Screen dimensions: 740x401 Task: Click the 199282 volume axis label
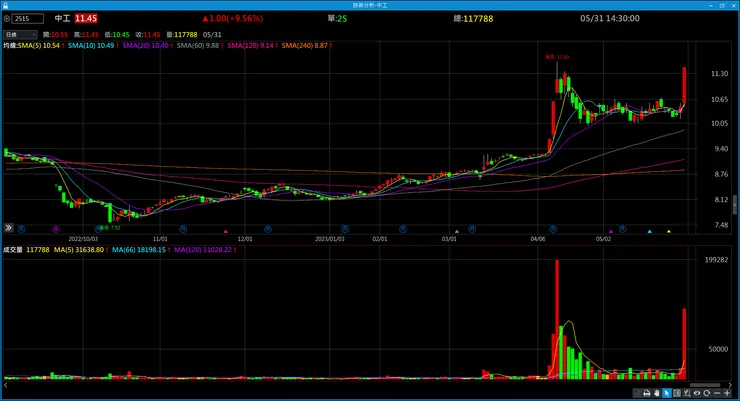tap(716, 260)
